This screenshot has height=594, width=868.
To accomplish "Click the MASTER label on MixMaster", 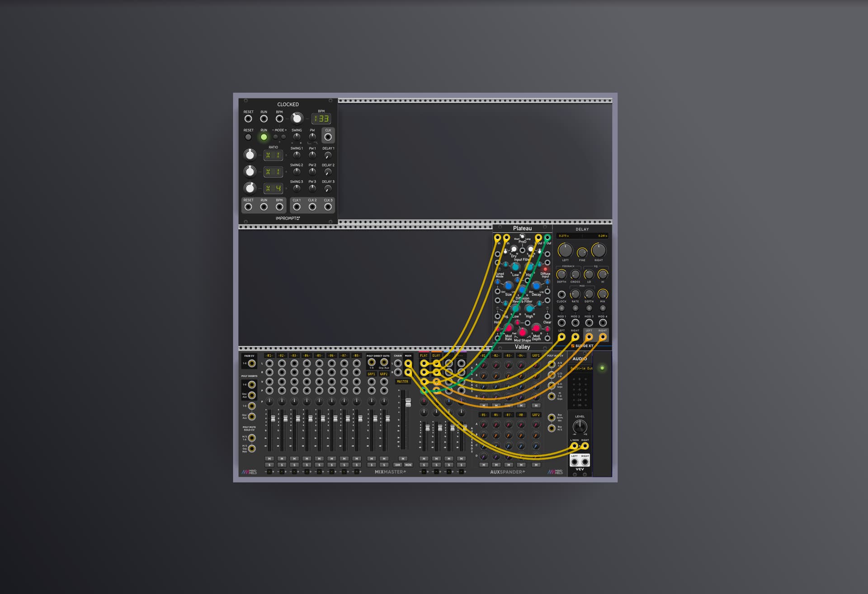I will tap(402, 381).
